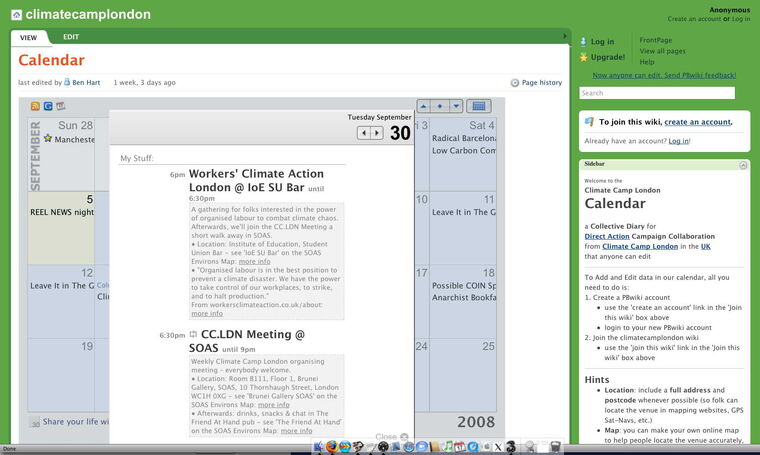Screen dimensions: 760x455
Task: Open Firefox from the dock
Action: point(332,446)
